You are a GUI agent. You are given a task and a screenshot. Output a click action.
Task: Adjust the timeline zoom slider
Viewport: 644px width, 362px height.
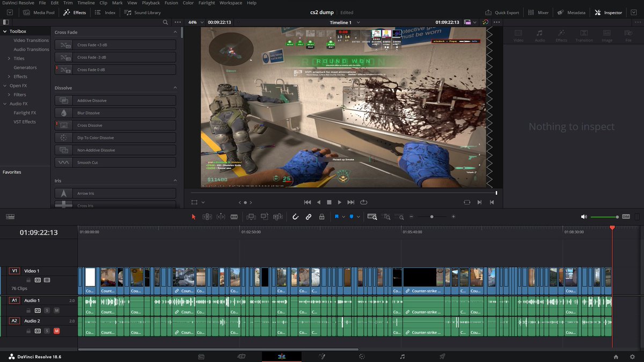tap(431, 217)
